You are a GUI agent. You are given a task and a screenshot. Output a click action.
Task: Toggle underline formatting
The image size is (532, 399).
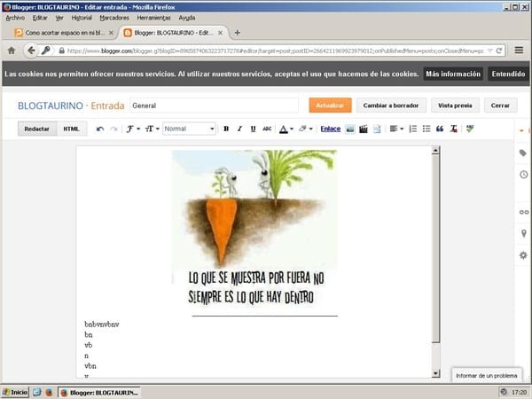[x=253, y=129]
